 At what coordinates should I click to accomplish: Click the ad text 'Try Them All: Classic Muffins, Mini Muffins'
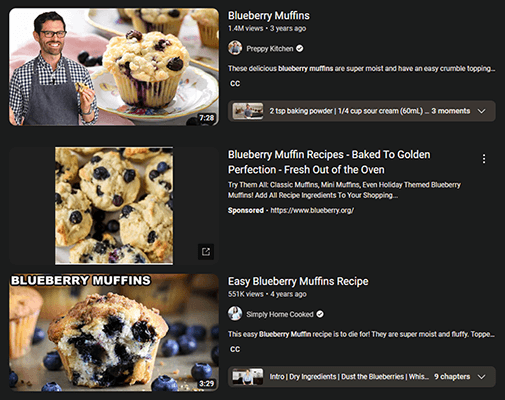(x=344, y=190)
